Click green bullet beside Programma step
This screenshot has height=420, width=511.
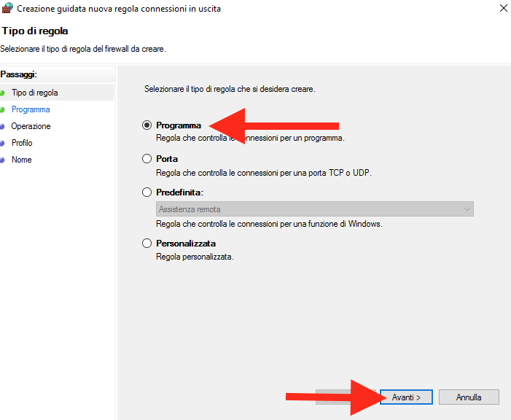point(2,110)
